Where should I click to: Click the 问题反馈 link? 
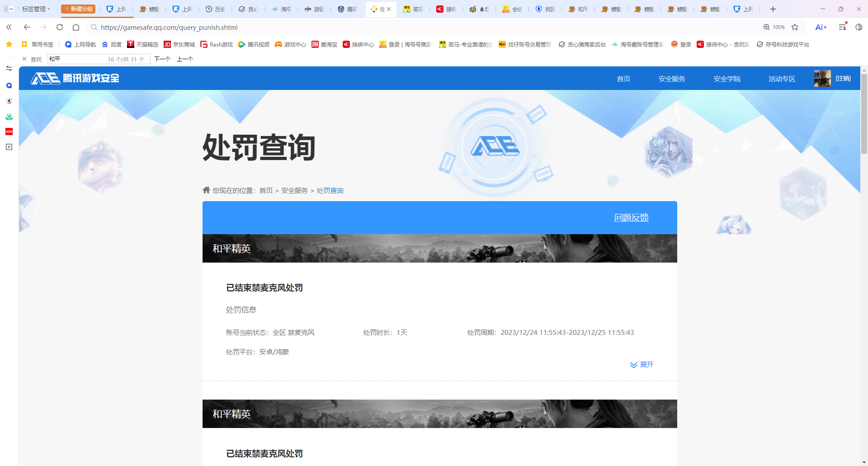click(x=631, y=217)
